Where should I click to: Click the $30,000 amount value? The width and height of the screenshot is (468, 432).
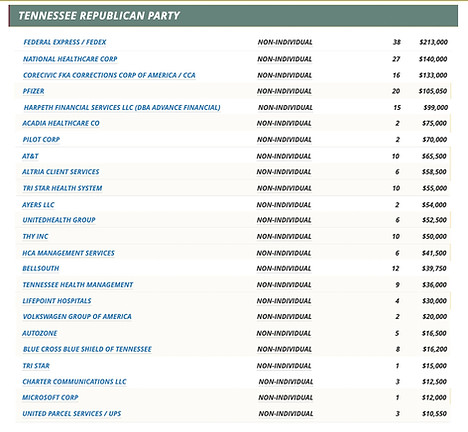click(x=434, y=301)
